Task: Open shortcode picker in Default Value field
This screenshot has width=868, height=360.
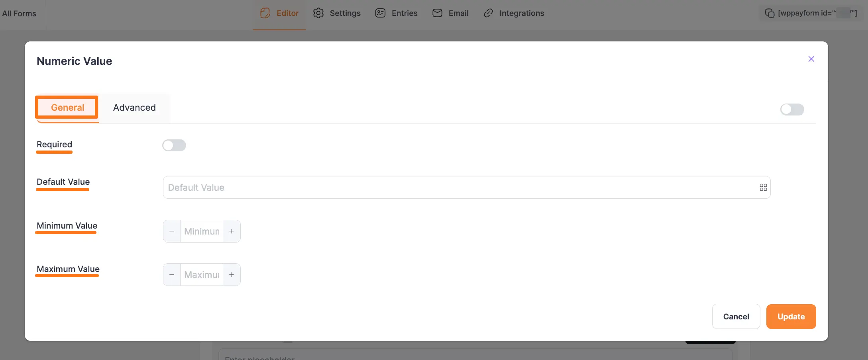Action: 763,188
